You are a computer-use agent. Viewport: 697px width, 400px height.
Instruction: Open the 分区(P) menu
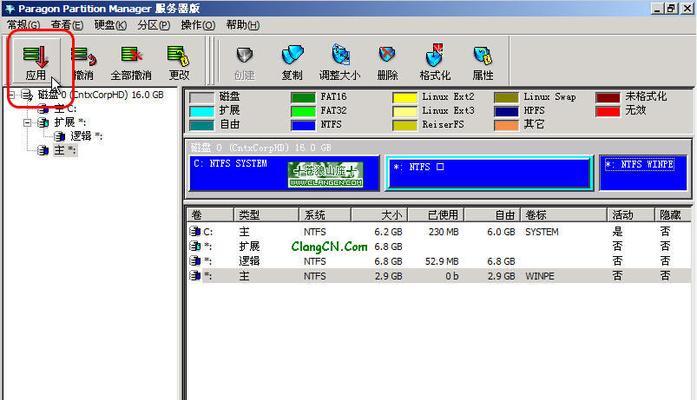[153, 25]
